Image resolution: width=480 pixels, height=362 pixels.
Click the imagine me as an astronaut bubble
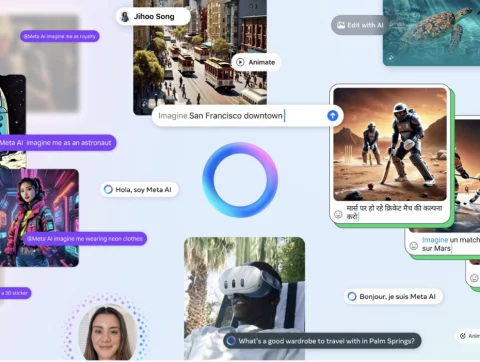[x=57, y=143]
